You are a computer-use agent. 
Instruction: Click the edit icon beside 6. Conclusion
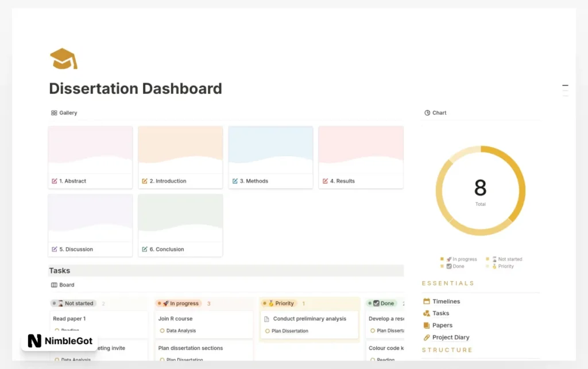point(145,249)
